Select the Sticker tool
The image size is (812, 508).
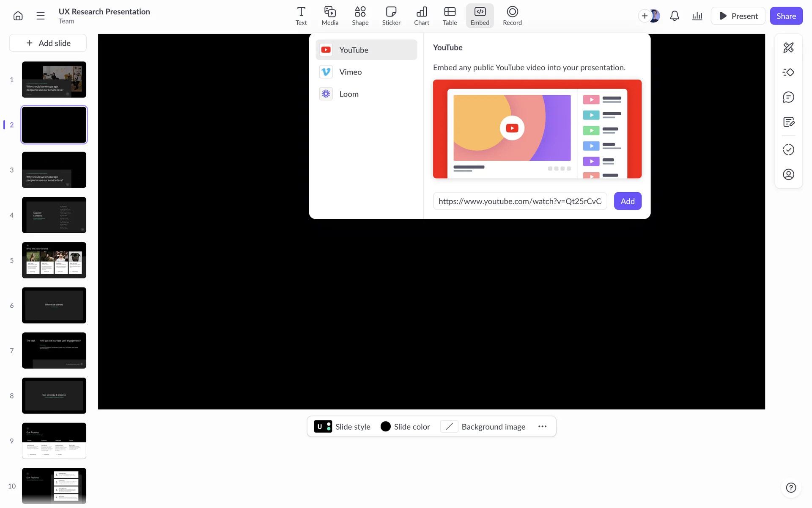pos(391,16)
